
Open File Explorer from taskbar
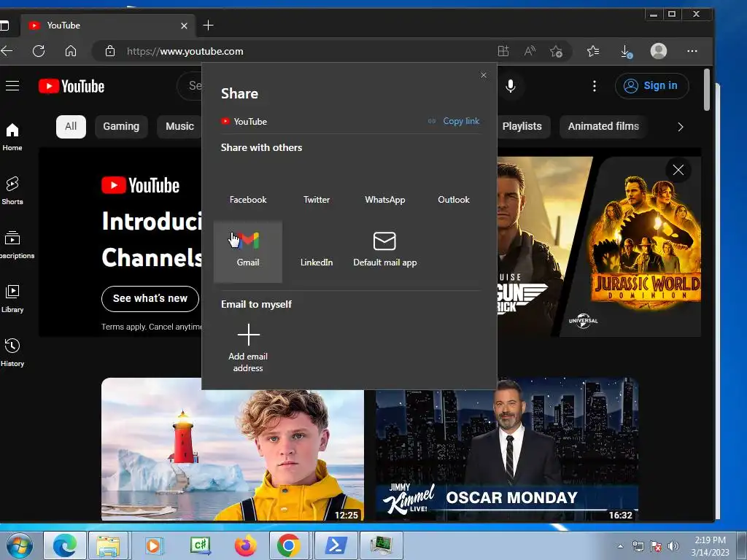pos(108,545)
